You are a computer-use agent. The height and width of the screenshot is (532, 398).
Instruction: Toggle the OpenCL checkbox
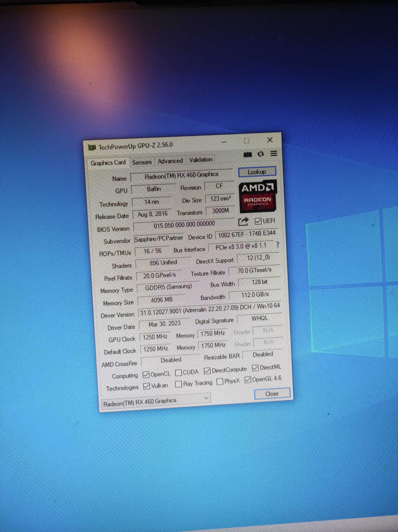pos(146,374)
